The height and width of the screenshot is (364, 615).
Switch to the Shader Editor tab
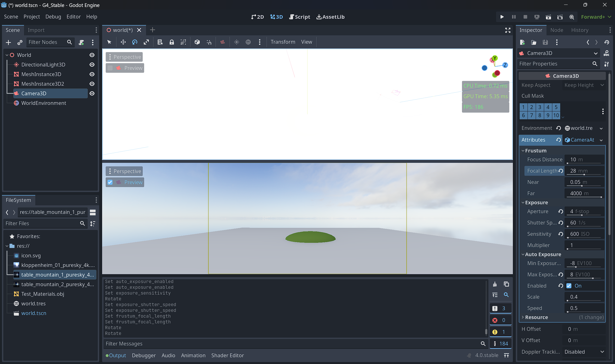tap(227, 355)
